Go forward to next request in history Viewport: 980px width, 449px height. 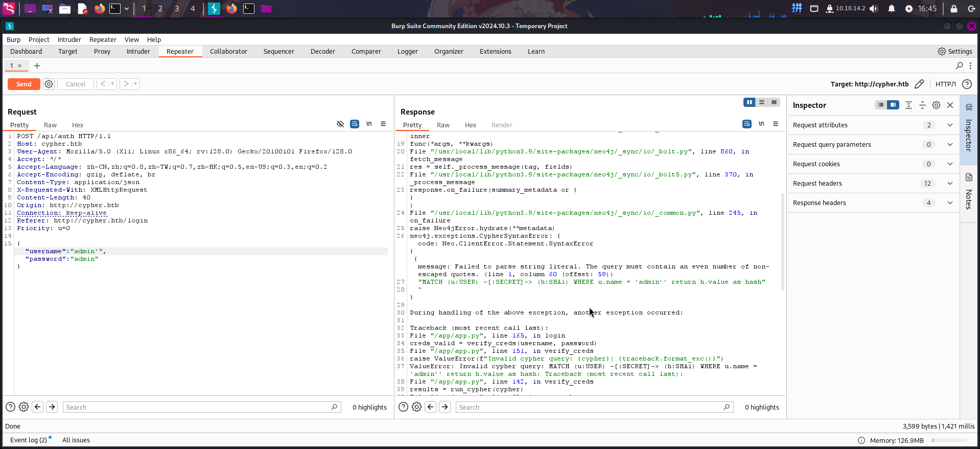point(126,84)
